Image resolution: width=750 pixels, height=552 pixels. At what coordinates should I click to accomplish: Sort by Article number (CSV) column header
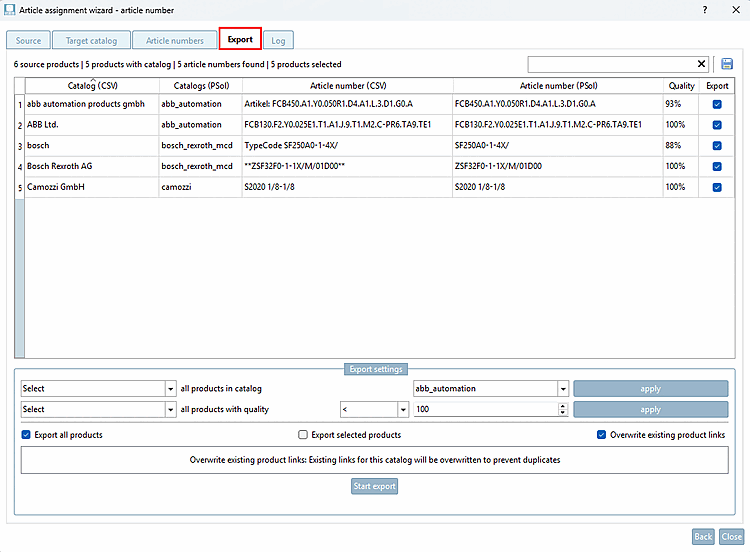click(348, 86)
